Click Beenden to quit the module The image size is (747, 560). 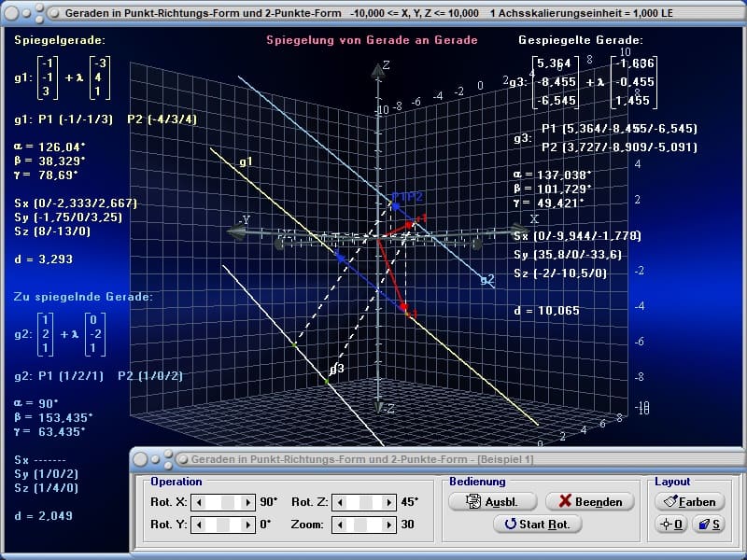590,501
